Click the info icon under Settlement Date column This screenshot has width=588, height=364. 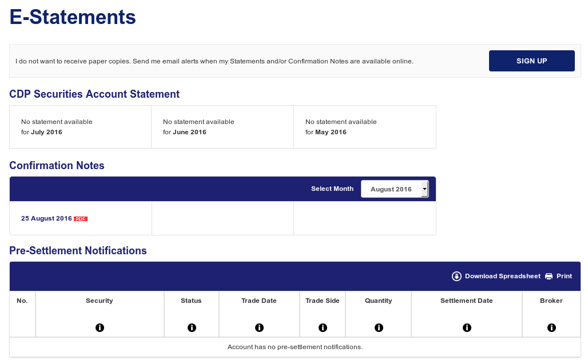point(467,327)
